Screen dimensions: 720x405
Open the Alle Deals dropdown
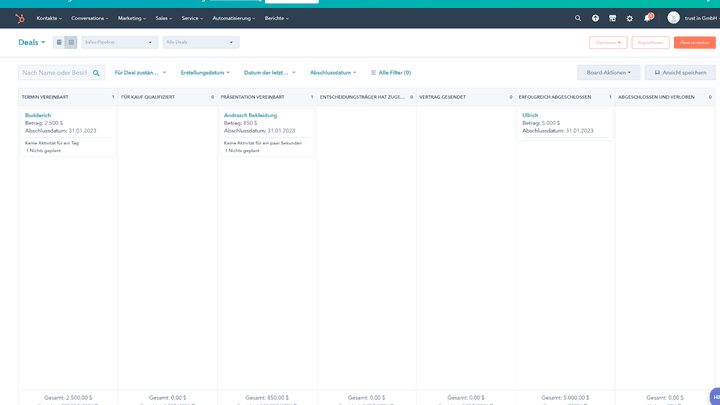point(201,42)
